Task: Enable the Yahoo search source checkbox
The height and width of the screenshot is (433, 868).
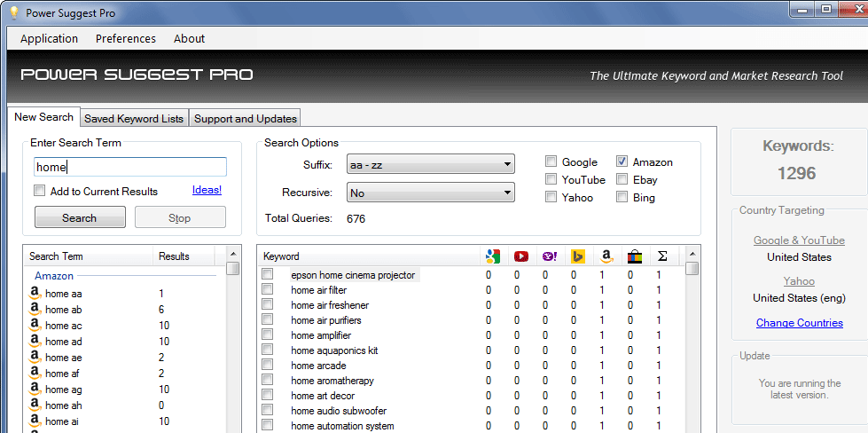Action: [551, 197]
